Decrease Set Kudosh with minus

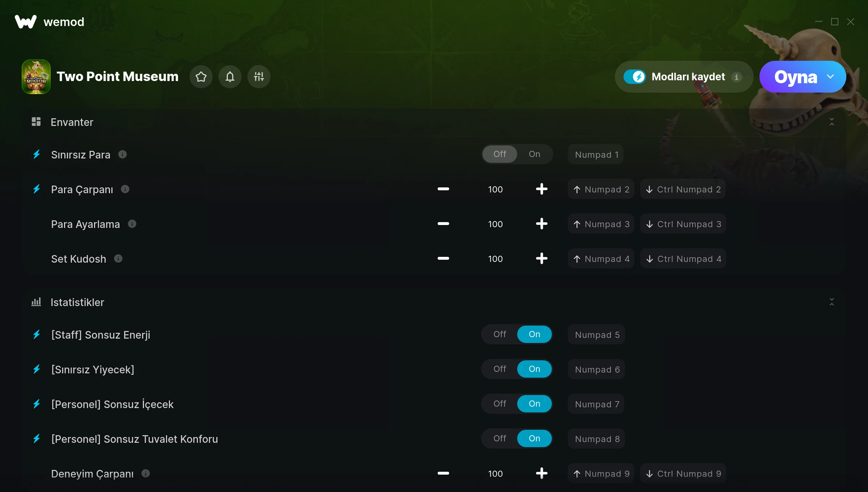[x=443, y=258]
